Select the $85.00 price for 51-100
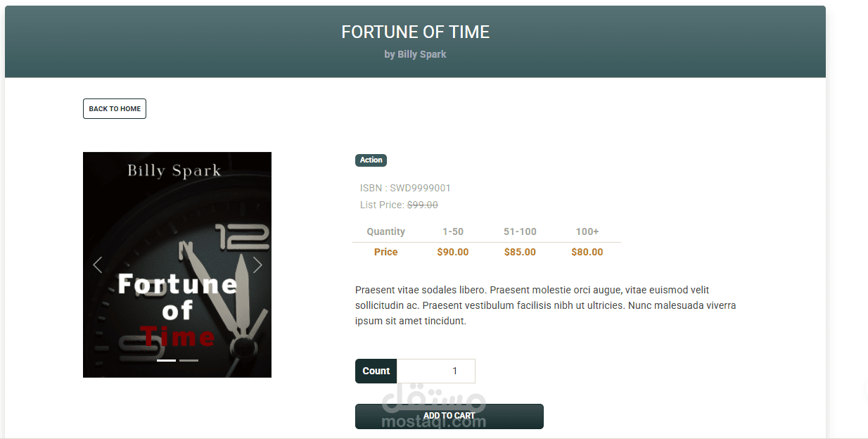Image resolution: width=868 pixels, height=439 pixels. tap(521, 252)
